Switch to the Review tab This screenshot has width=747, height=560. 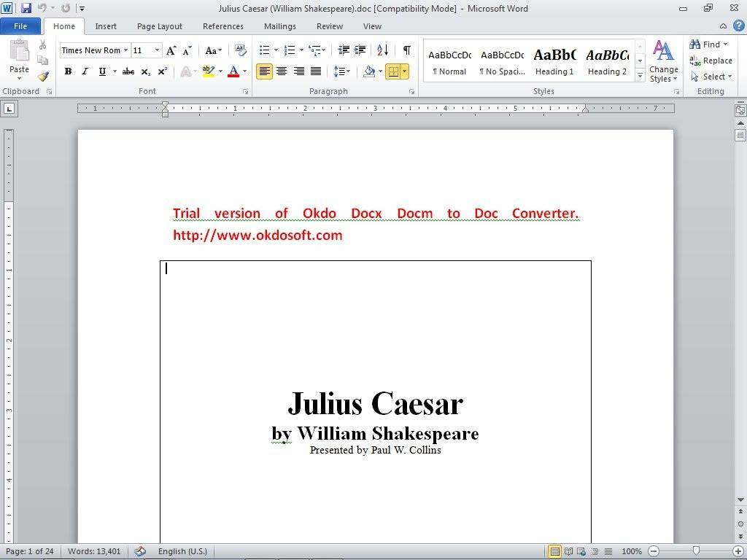[x=330, y=26]
